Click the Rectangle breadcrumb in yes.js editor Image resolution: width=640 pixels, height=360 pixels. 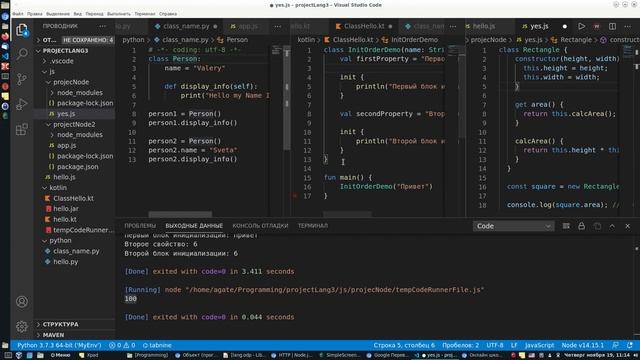[576, 40]
